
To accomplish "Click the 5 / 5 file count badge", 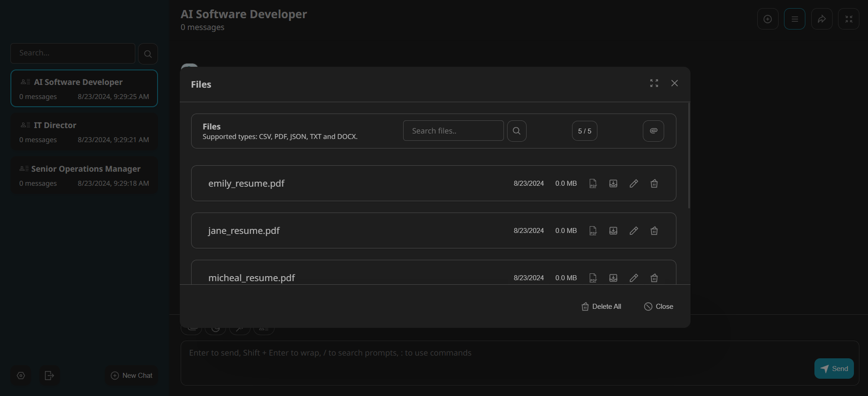I will tap(584, 131).
